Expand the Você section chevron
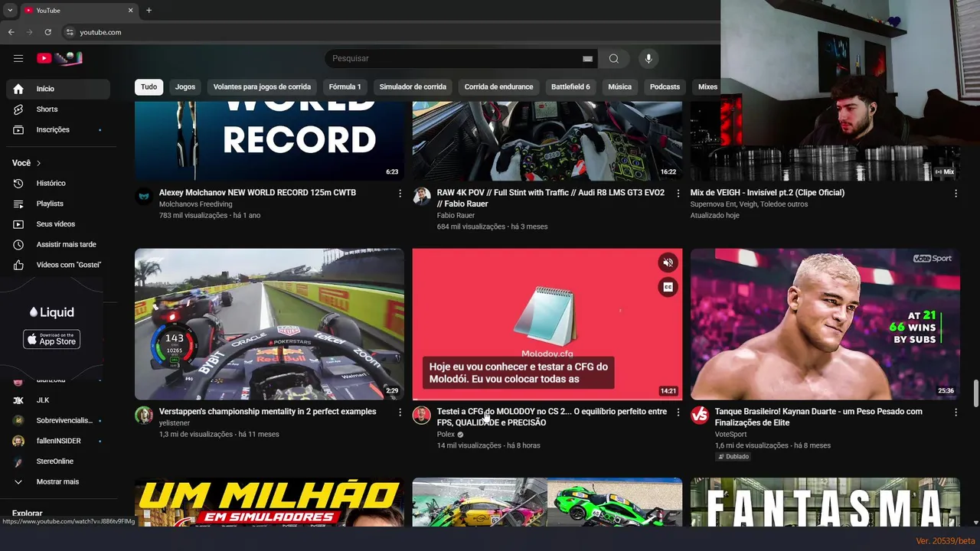Image resolution: width=980 pixels, height=551 pixels. tap(38, 163)
